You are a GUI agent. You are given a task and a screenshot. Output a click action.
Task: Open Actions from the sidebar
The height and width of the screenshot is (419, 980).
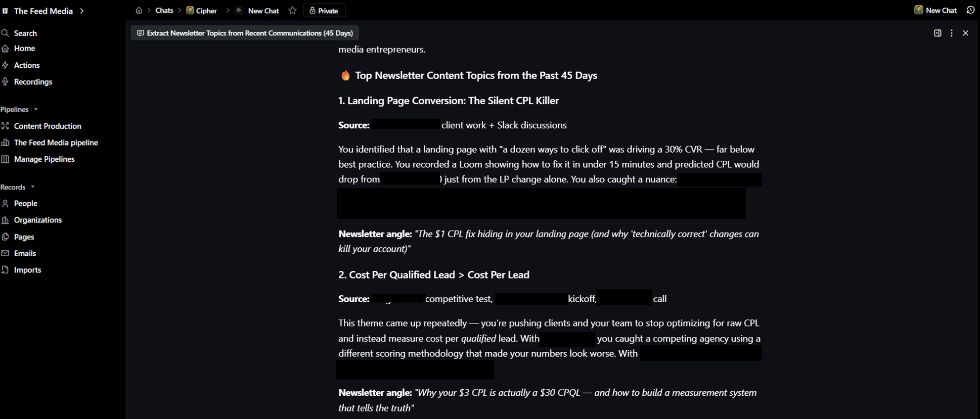27,65
